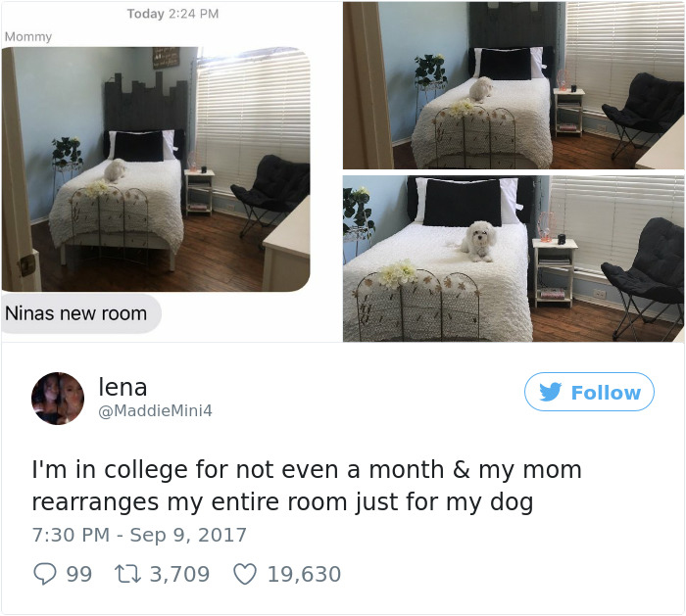Click the tweet text about college
This screenshot has width=686, height=616.
[306, 486]
